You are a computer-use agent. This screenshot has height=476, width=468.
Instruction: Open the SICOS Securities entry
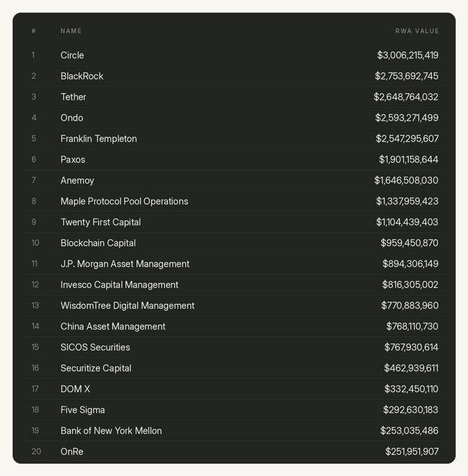coord(234,347)
